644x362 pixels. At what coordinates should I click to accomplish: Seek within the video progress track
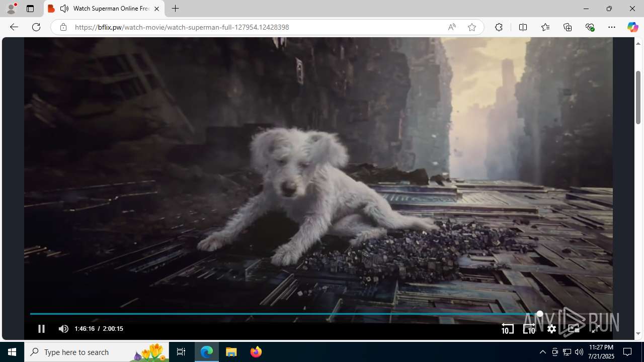318,314
